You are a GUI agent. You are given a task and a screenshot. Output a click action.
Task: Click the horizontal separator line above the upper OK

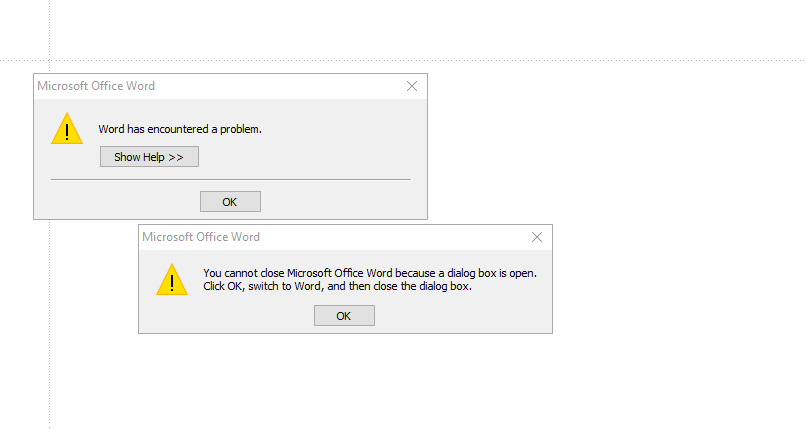point(230,180)
